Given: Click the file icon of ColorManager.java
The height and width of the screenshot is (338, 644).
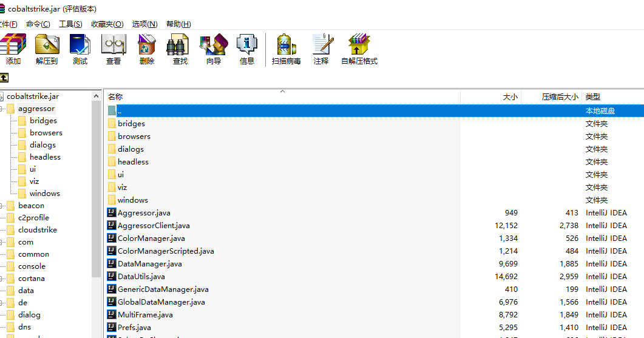Looking at the screenshot, I should (x=111, y=238).
